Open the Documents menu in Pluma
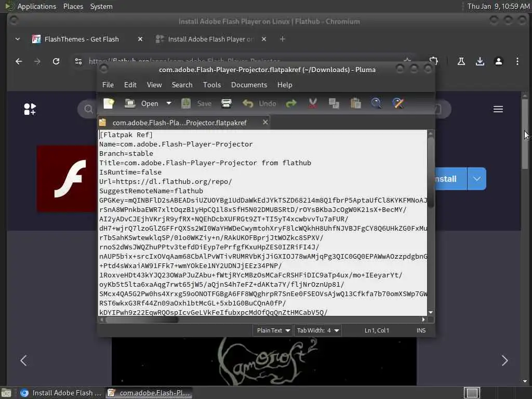The height and width of the screenshot is (399, 532). 249,85
